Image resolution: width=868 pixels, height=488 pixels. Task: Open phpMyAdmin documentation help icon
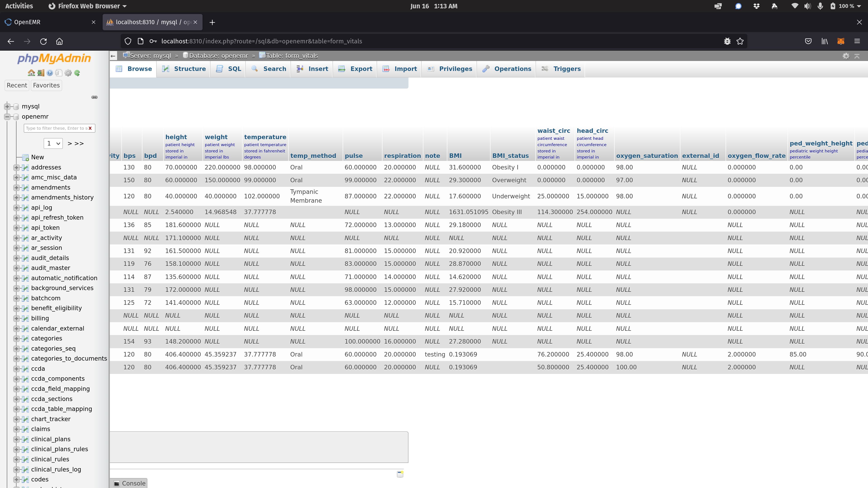click(x=50, y=73)
